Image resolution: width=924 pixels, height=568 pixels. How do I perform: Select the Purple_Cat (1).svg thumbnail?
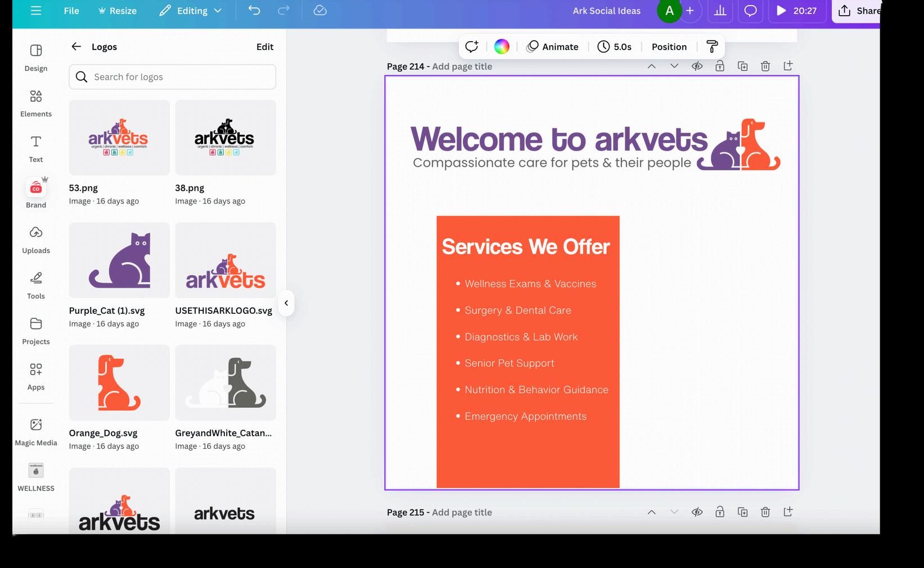[119, 260]
